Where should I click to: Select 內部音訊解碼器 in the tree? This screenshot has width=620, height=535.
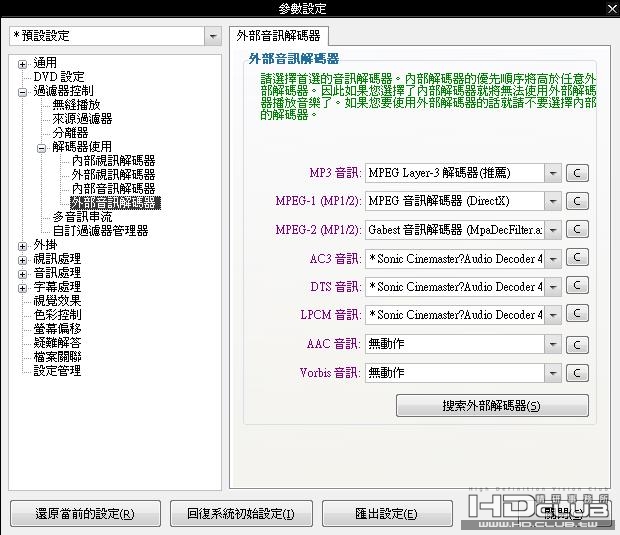click(x=113, y=189)
